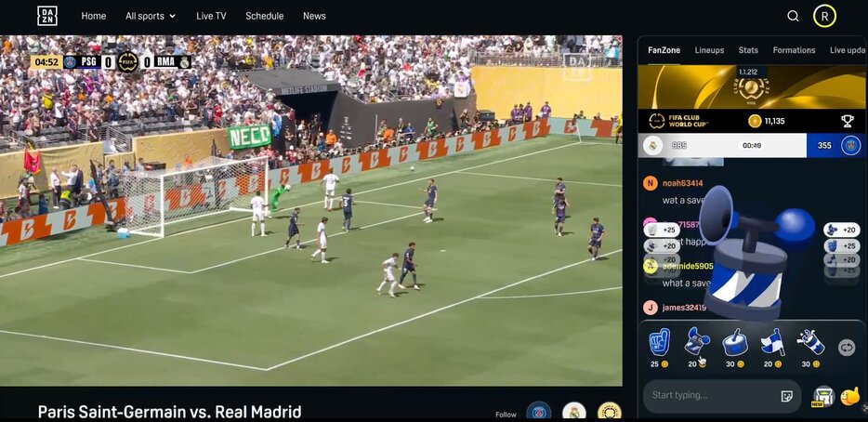Open the News page
Screen dimensions: 868x422
(x=314, y=16)
